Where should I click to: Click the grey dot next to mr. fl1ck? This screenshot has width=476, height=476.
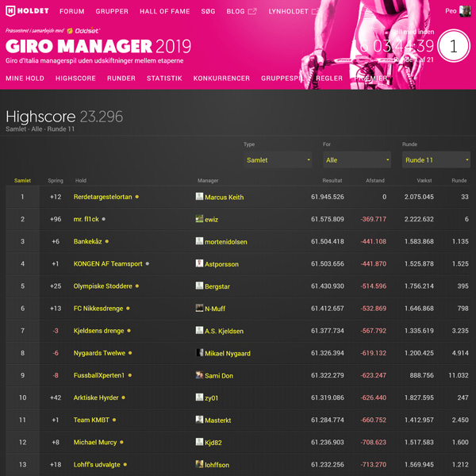coord(103,219)
